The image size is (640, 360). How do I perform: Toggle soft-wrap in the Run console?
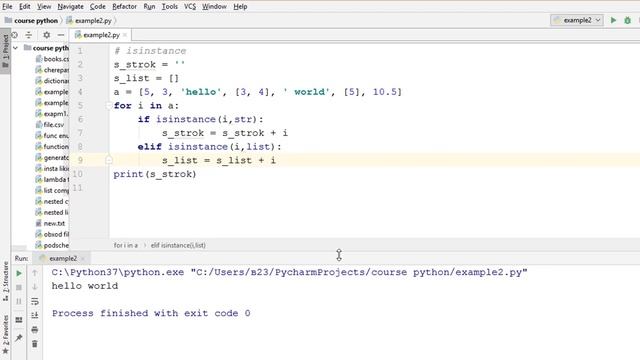click(x=35, y=302)
